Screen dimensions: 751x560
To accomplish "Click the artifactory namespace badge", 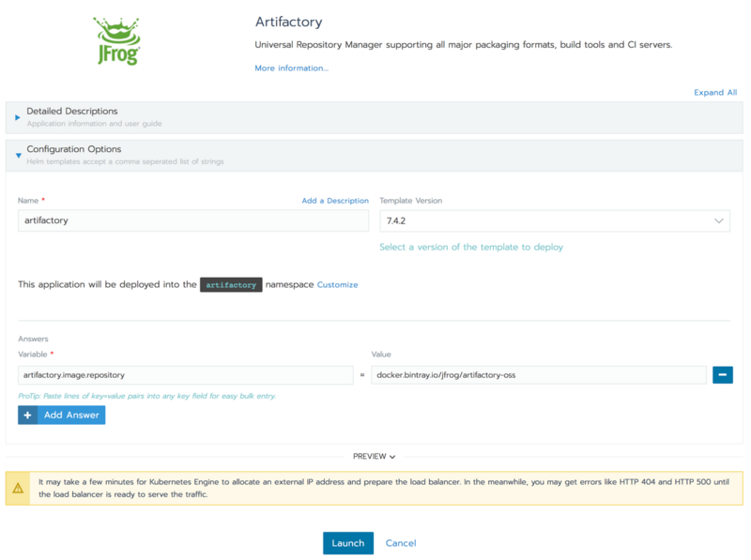I will [x=231, y=285].
